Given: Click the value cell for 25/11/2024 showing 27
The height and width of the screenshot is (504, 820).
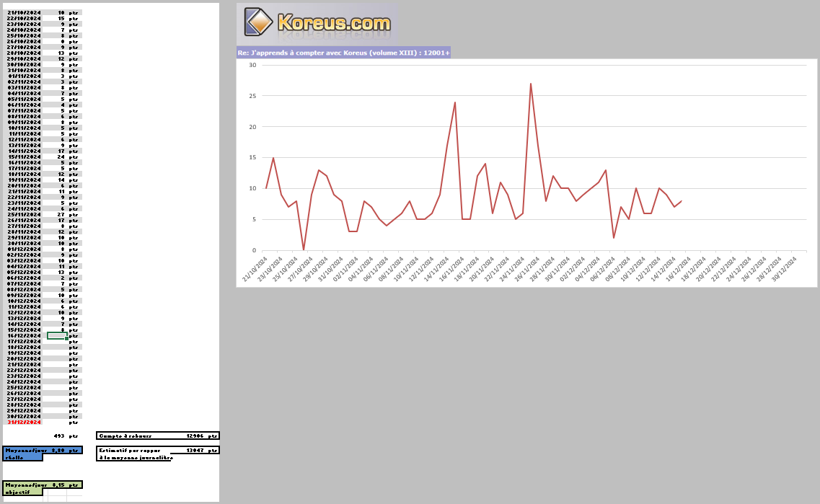Looking at the screenshot, I should (x=61, y=215).
